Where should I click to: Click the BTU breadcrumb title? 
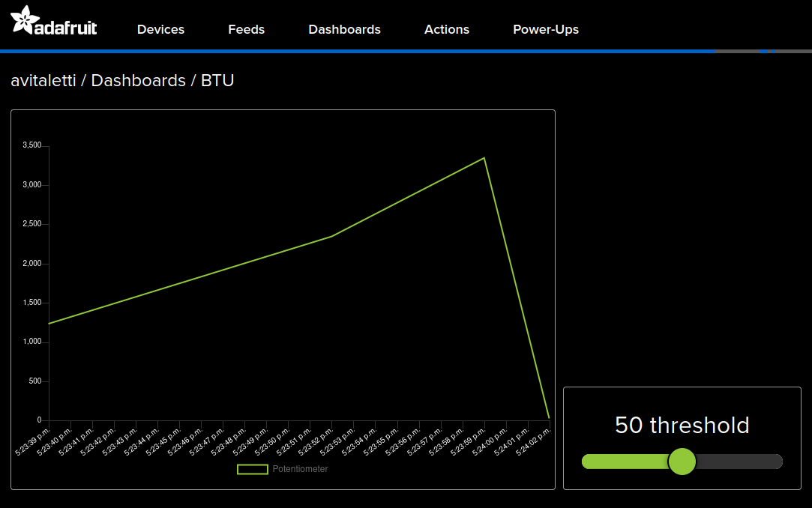point(217,80)
